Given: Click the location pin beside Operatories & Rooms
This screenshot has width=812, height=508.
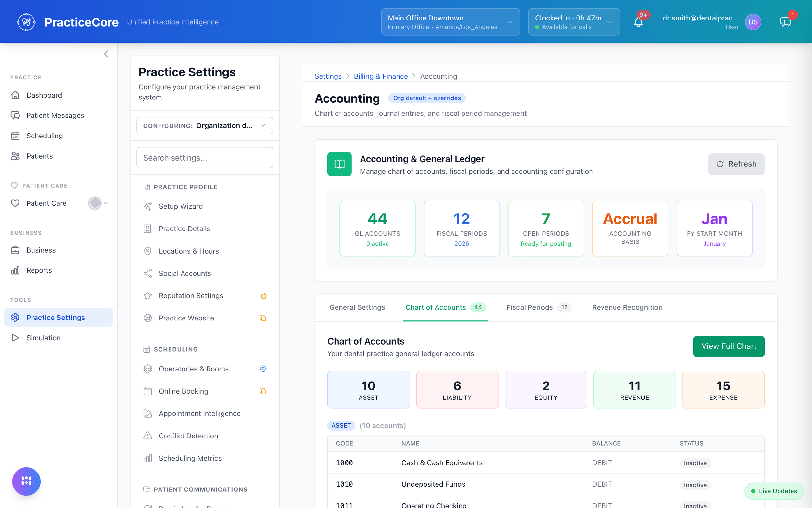Looking at the screenshot, I should tap(263, 369).
